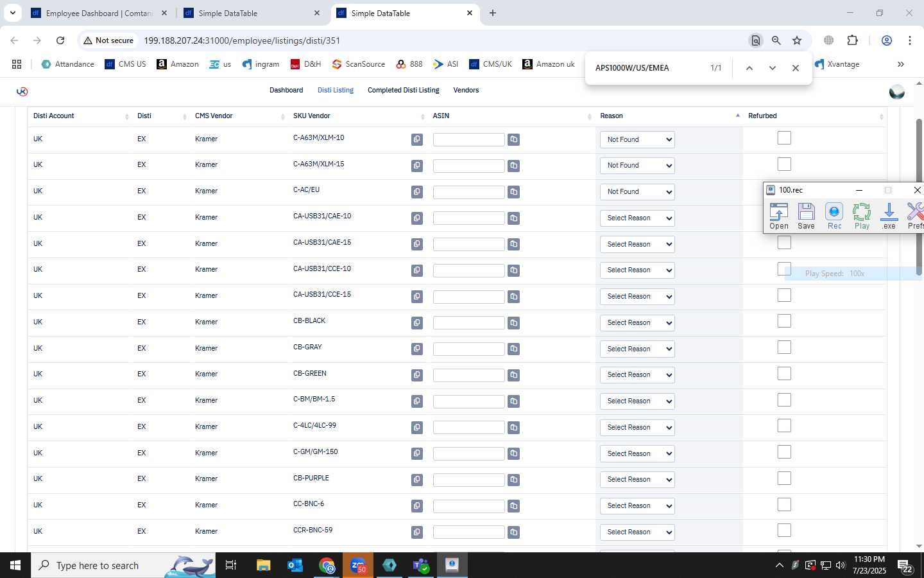This screenshot has height=578, width=924.
Task: Open Reason dropdown for CA-USB31/CAE-10
Action: [x=637, y=218]
